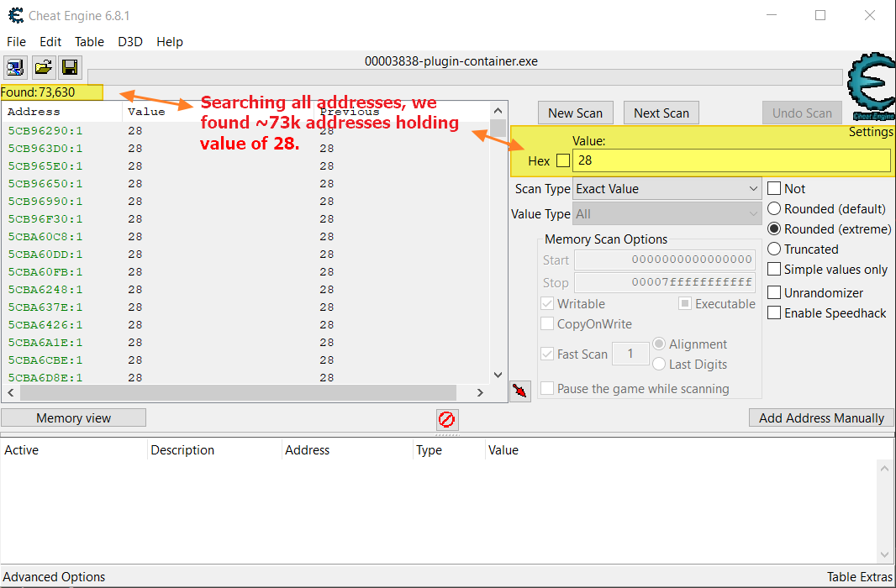896x588 pixels.
Task: Click the Cheat Engine logo at top right
Action: [x=870, y=87]
